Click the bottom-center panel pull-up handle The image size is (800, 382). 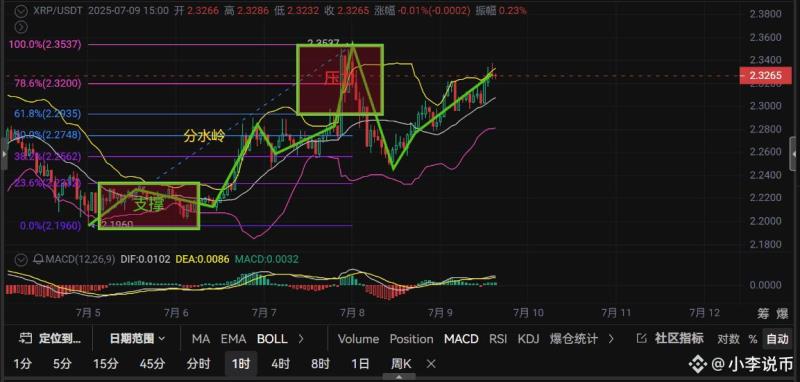399,377
